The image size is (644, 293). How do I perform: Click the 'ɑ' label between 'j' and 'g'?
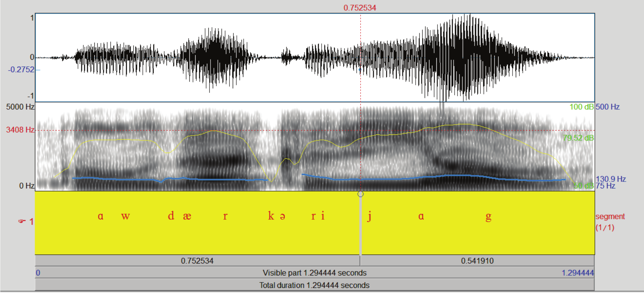pyautogui.click(x=421, y=216)
